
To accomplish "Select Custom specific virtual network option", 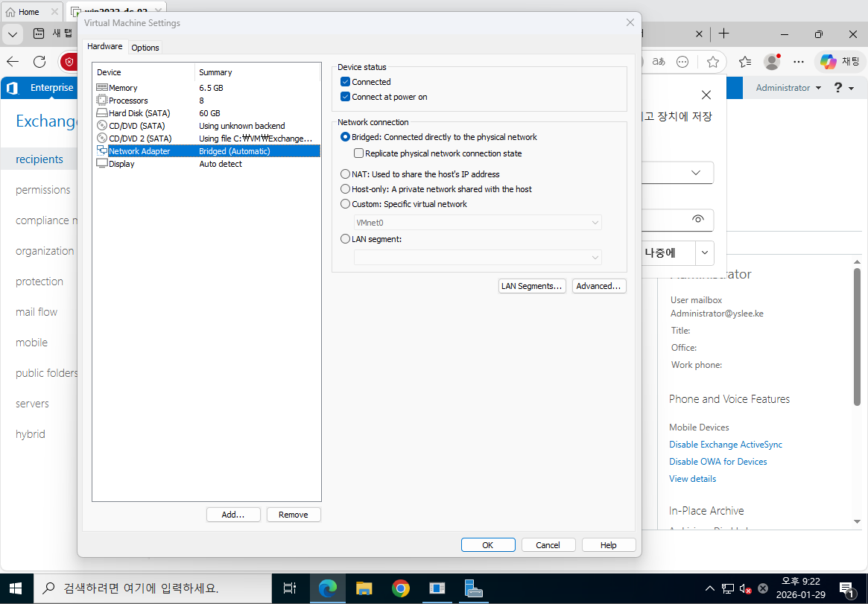I will [346, 203].
